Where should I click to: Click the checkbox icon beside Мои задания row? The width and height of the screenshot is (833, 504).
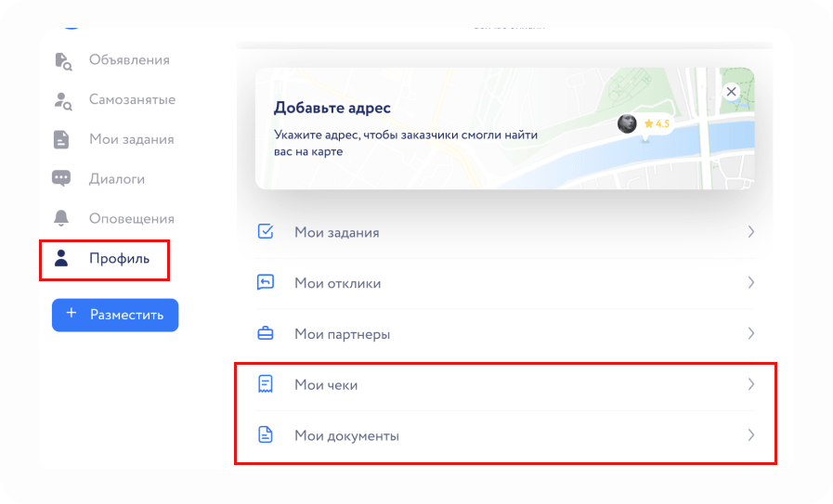tap(266, 232)
